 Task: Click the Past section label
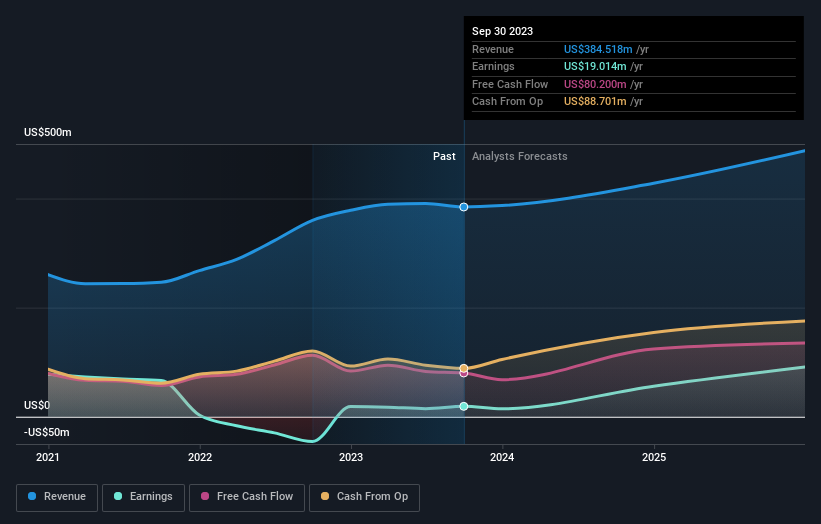click(444, 157)
